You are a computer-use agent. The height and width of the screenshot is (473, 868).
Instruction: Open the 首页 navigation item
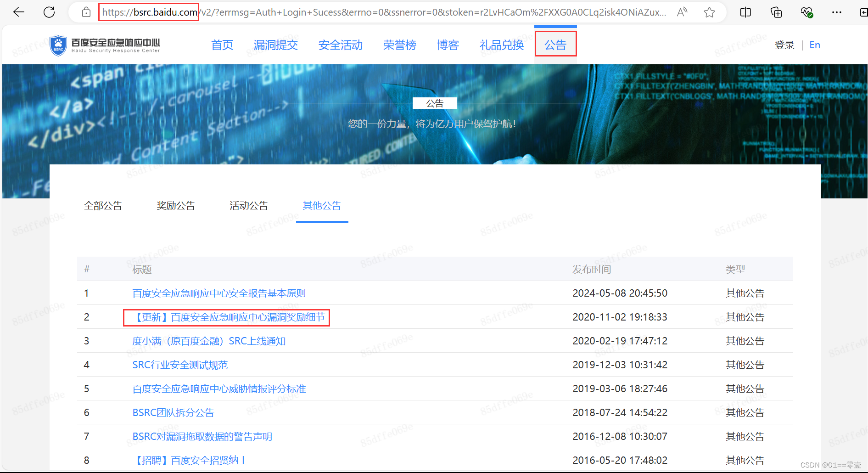click(222, 45)
